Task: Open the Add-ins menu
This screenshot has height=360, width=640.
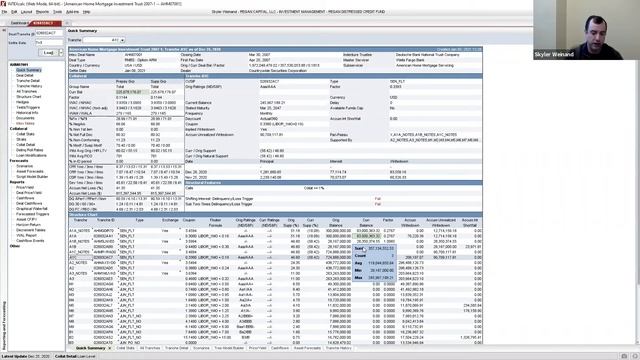Action: pos(72,12)
